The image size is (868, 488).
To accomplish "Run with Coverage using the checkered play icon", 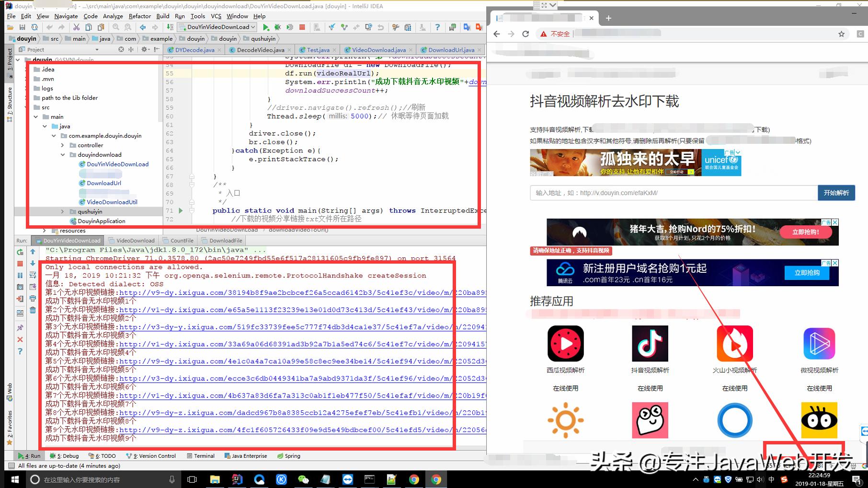I will [x=289, y=27].
